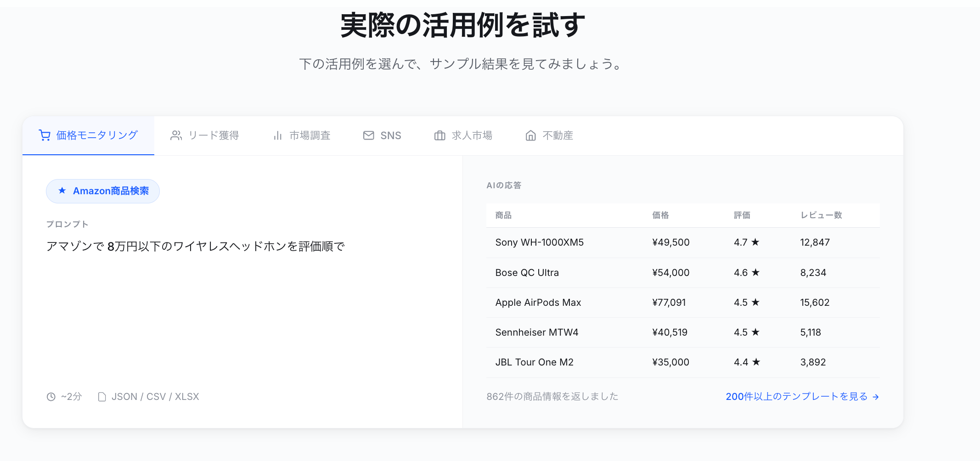Viewport: 980px width, 461px height.
Task: Click the 評価 column header
Action: pos(742,215)
